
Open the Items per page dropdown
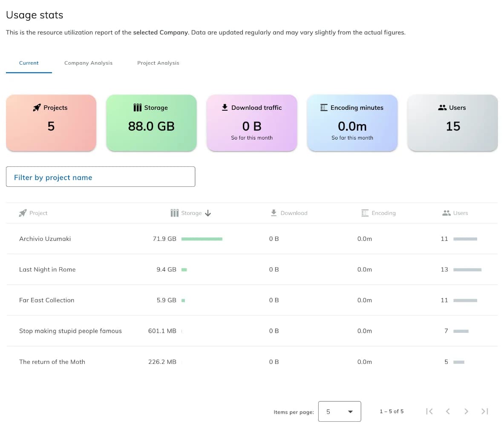(340, 412)
